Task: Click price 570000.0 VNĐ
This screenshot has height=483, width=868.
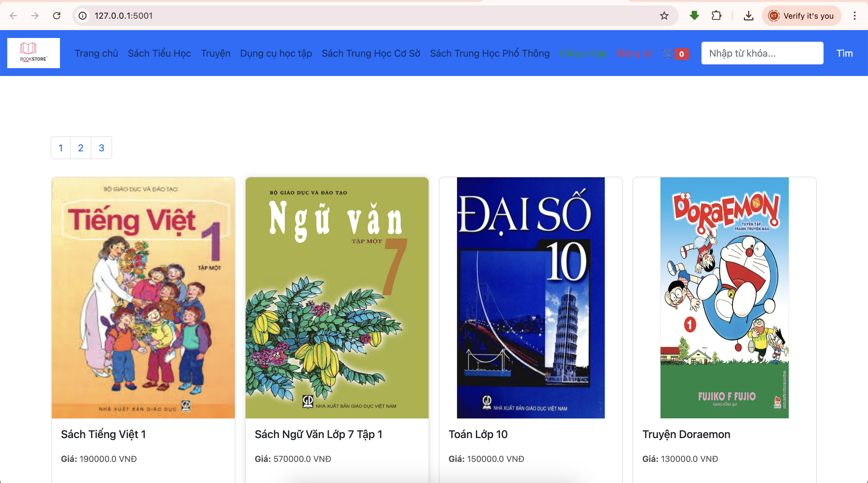Action: pyautogui.click(x=302, y=459)
